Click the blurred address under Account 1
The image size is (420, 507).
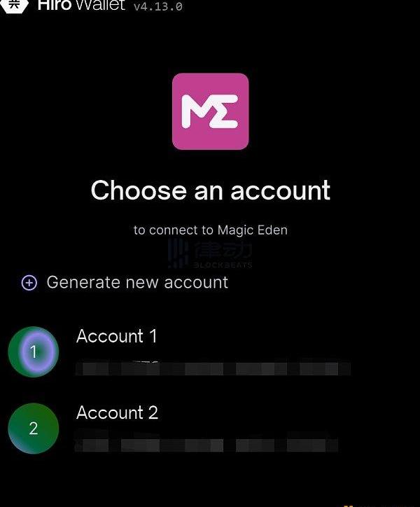click(x=213, y=368)
